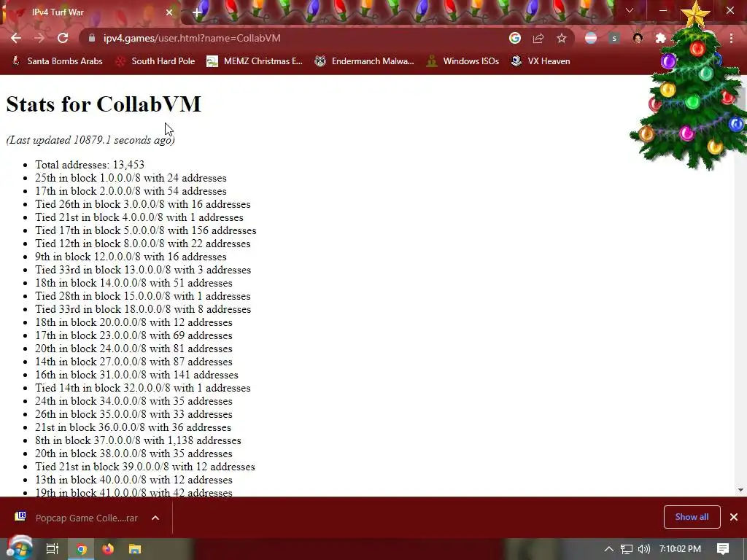This screenshot has width=747, height=560.
Task: Open downloaded Popcap Game Colle....rar file
Action: (76, 518)
